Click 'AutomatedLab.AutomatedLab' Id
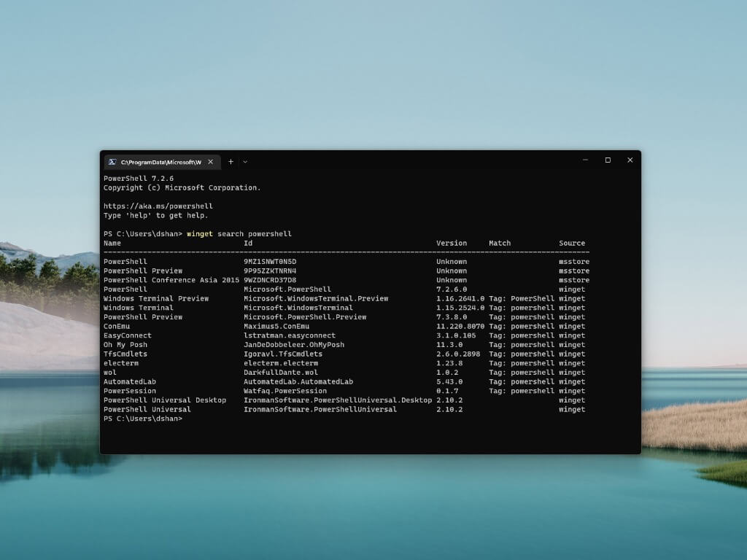 [x=298, y=381]
